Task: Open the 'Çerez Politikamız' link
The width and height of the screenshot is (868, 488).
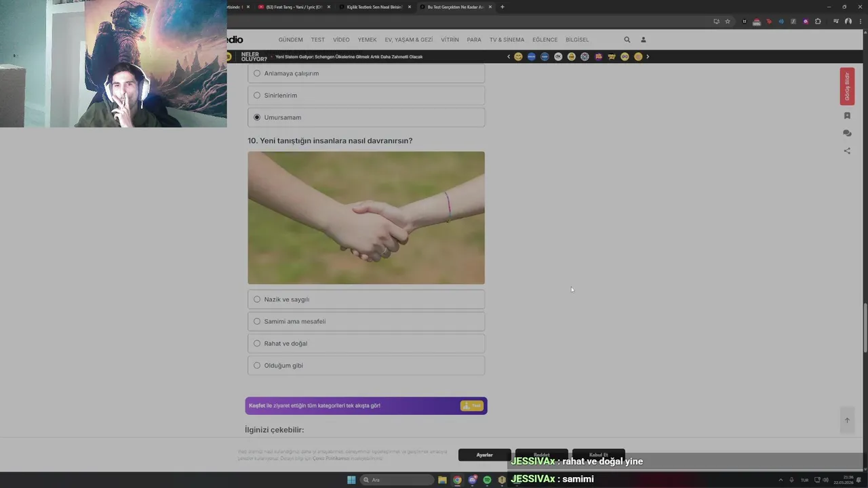Action: tap(331, 459)
